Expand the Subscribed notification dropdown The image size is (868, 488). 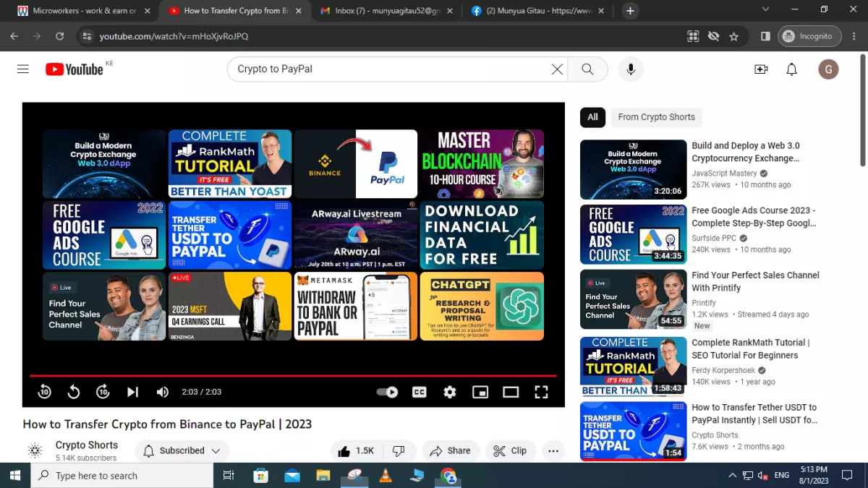pyautogui.click(x=182, y=450)
